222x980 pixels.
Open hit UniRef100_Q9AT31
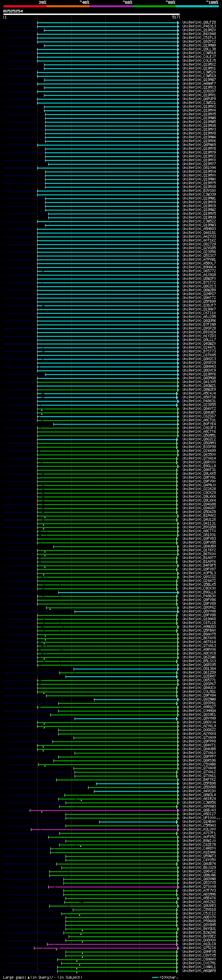click(x=199, y=470)
